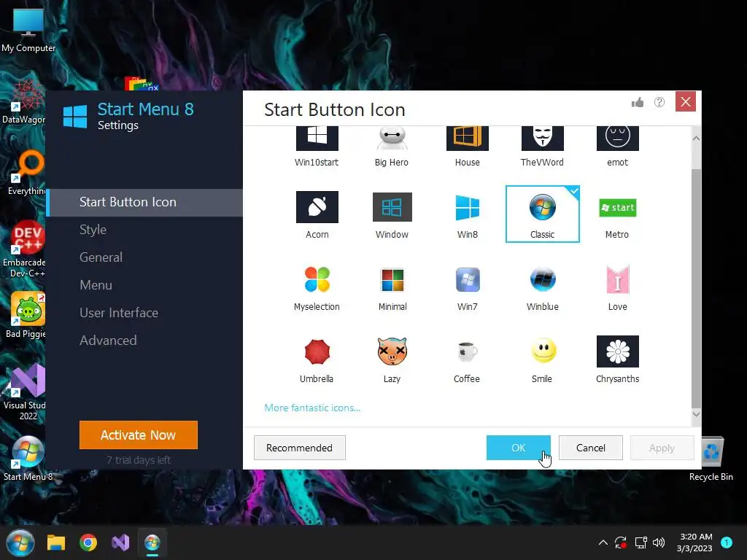This screenshot has height=560, width=747.
Task: Choose the Big Hero icon
Action: pyautogui.click(x=392, y=146)
